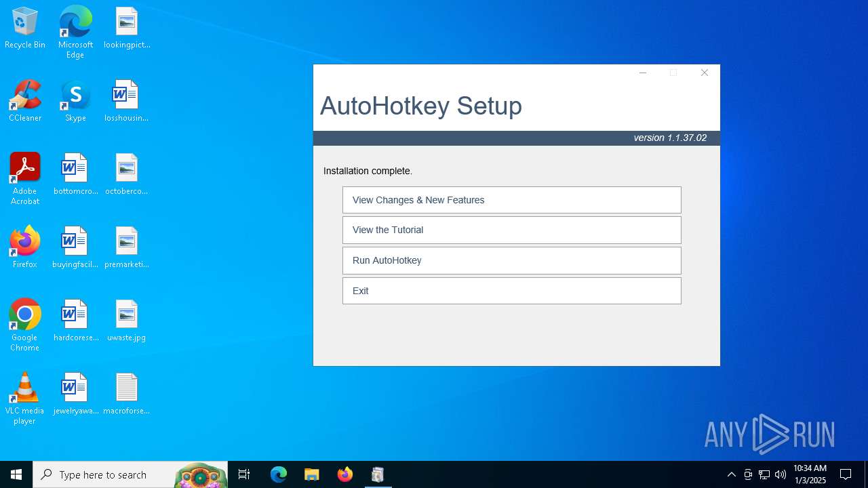Open Firefox from the taskbar
The image size is (868, 488).
pyautogui.click(x=345, y=474)
